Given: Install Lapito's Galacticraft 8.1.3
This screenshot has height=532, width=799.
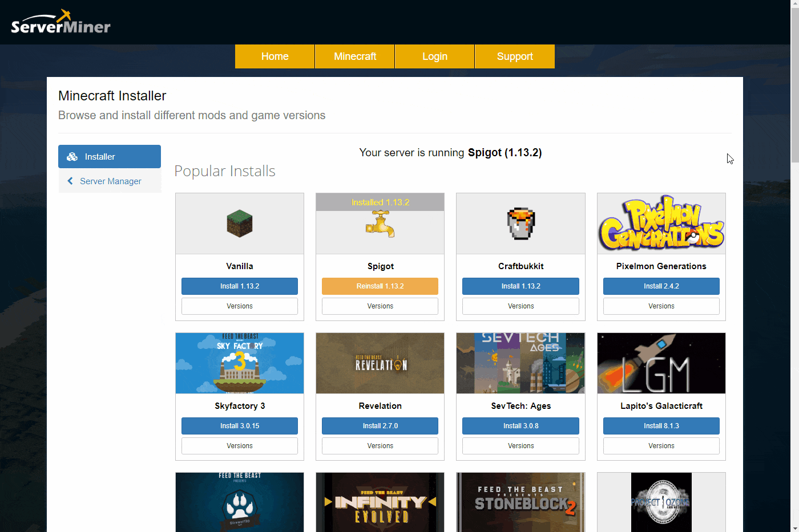Looking at the screenshot, I should point(661,426).
